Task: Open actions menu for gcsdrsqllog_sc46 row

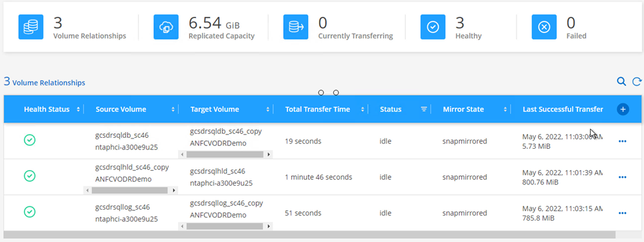Action: tap(622, 214)
